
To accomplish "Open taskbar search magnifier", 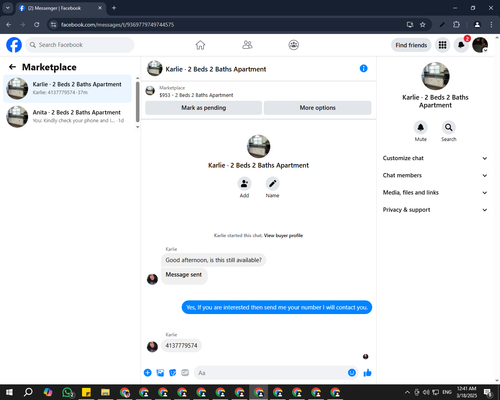I will coord(28,392).
